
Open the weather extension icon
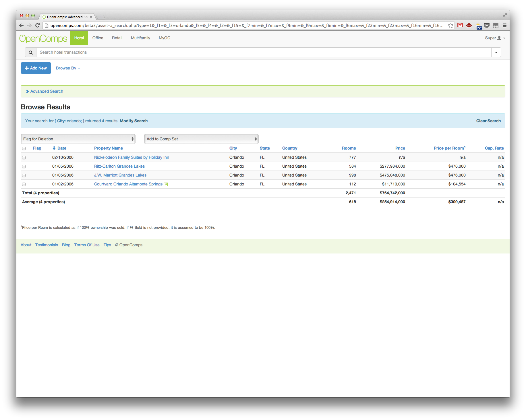pyautogui.click(x=479, y=26)
